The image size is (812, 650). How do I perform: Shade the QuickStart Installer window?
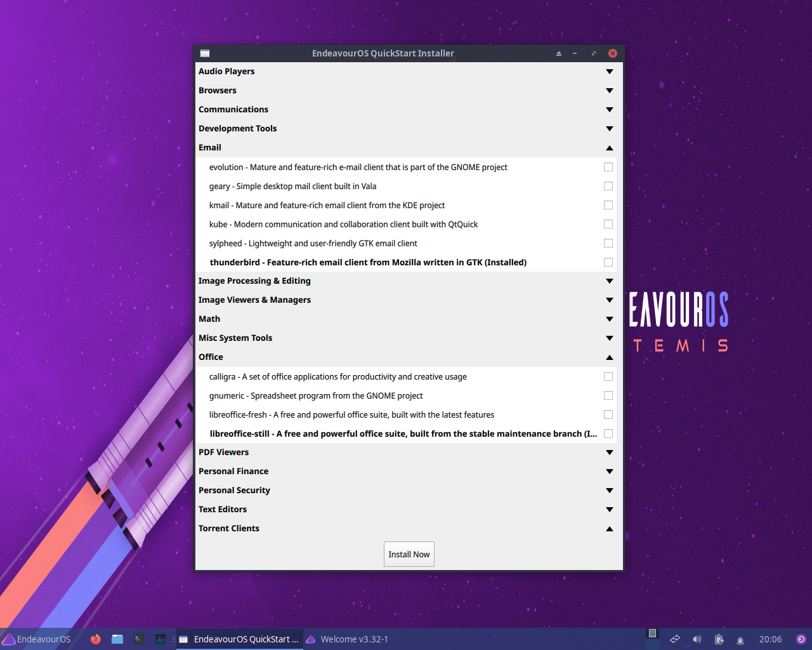point(559,53)
